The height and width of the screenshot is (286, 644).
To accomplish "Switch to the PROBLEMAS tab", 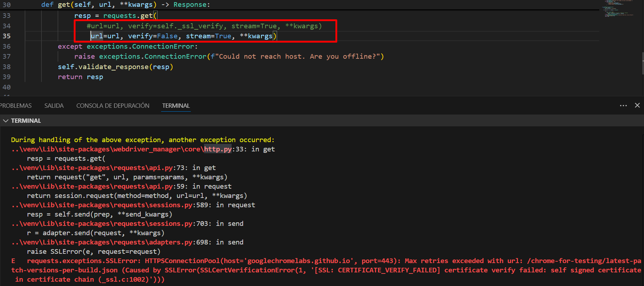I will [x=15, y=106].
